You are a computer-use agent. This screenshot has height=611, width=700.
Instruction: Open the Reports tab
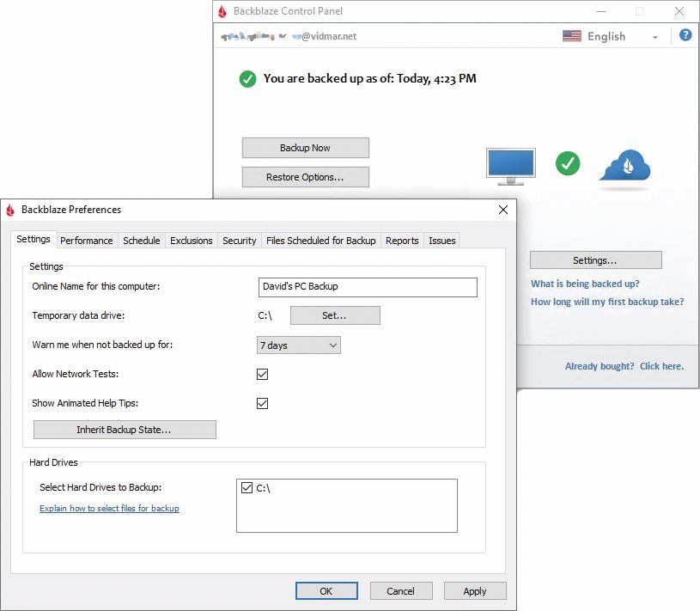tap(402, 241)
